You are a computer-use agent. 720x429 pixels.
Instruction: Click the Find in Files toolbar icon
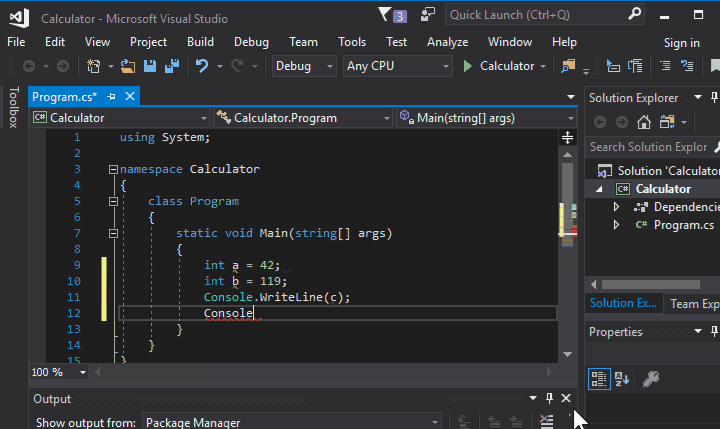pos(568,66)
